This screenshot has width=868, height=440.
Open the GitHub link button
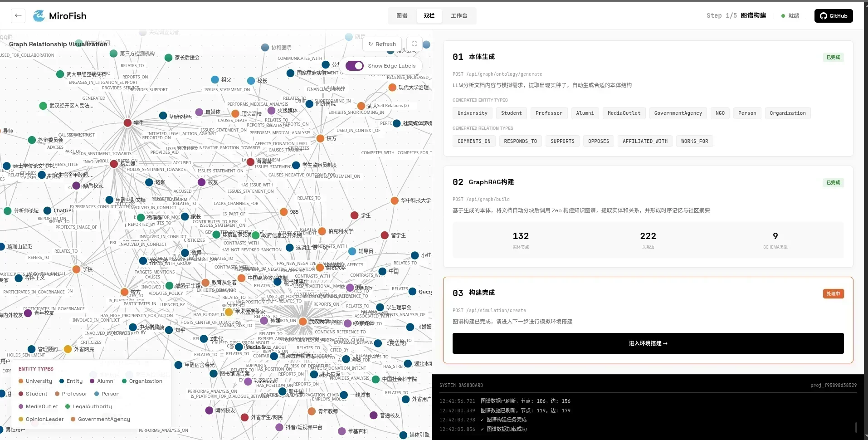coord(833,16)
